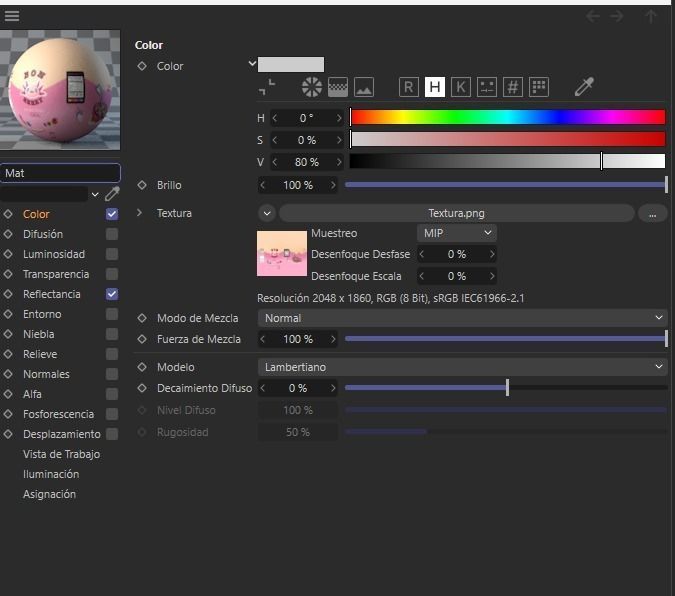Toggle compact color chooser size icon
The width and height of the screenshot is (675, 596).
[267, 87]
